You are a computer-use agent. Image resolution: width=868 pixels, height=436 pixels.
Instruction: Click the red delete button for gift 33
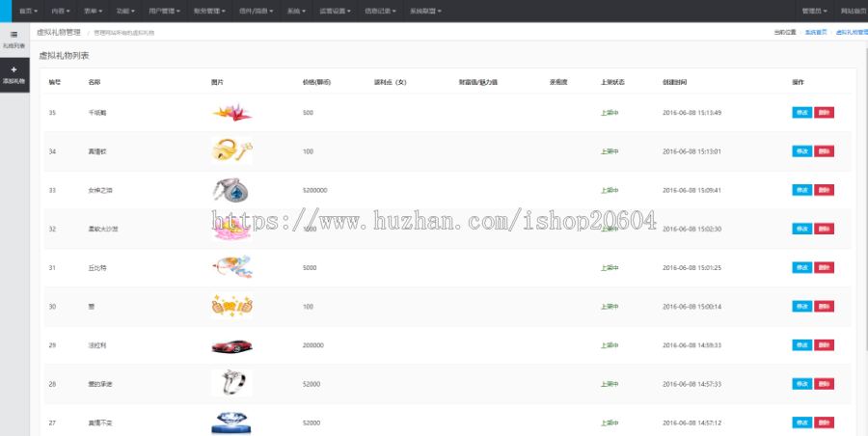824,190
